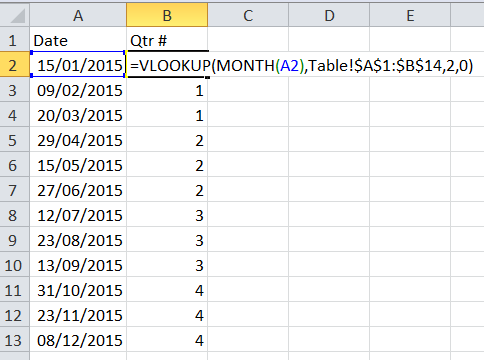484x360 pixels.
Task: Click cell with date 27/06/2015
Action: click(78, 190)
